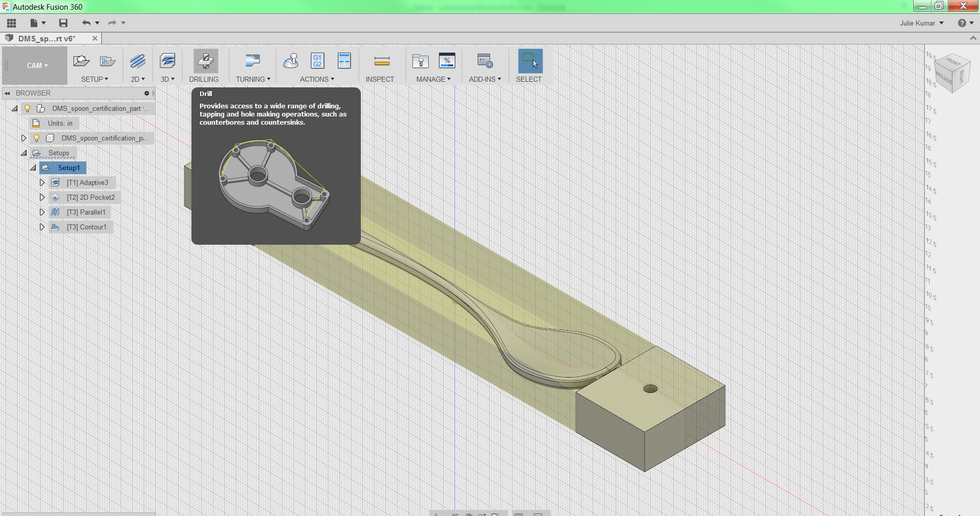Screen dimensions: 980x516
Task: Open the MANAGE dropdown menu
Action: (433, 79)
